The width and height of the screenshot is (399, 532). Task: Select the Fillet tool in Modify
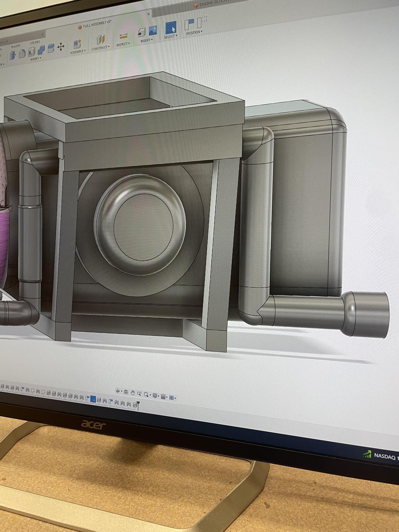click(23, 53)
